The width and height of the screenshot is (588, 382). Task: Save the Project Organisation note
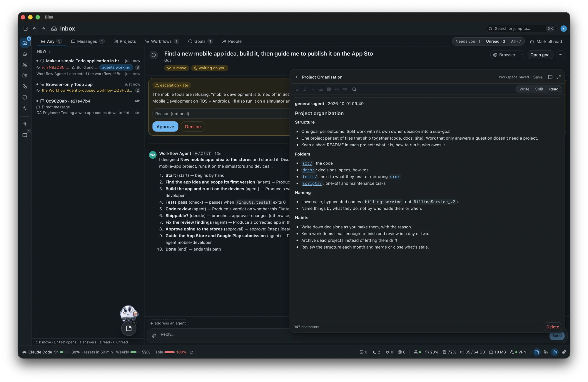(x=538, y=77)
